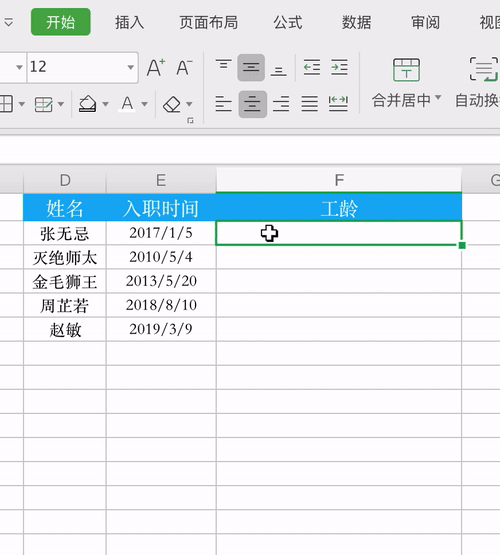Screen dimensions: 500x555
Task: Select the 工龄 cell in 灭绝师太 row
Action: (x=339, y=257)
